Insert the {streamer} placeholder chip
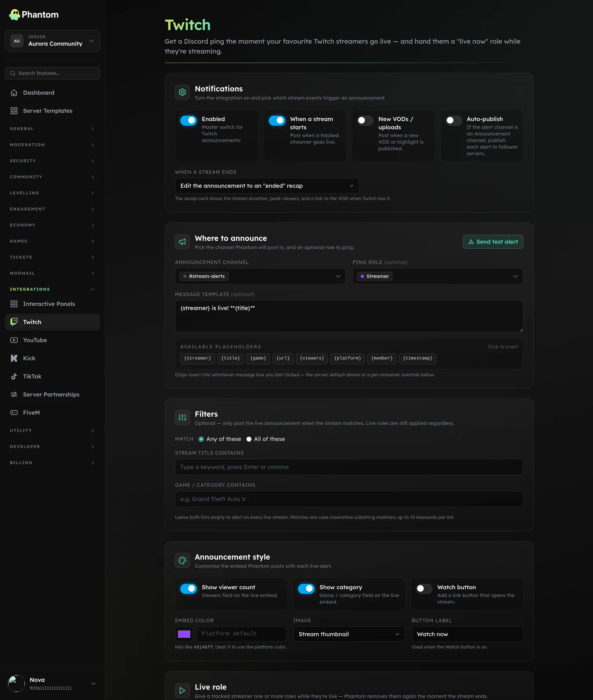 pyautogui.click(x=198, y=359)
